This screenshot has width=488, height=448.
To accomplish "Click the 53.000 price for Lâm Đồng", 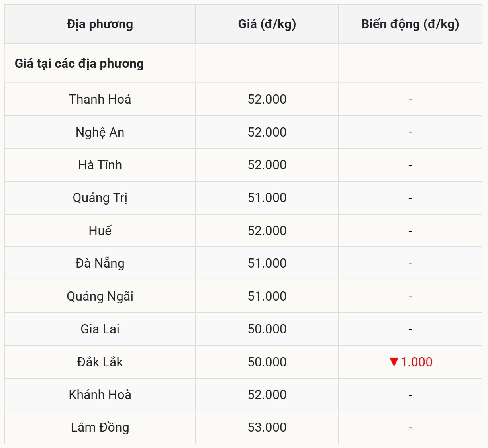I will [267, 427].
